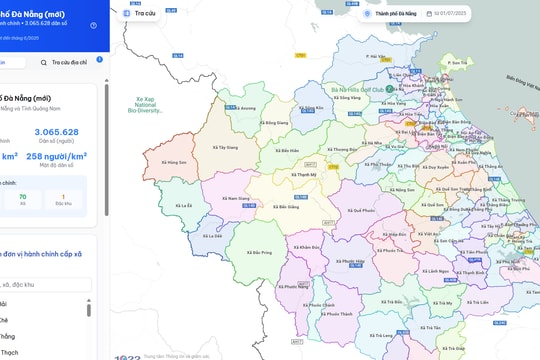Image resolution: width=540 pixels, height=360 pixels.
Task: Click the blue info badge near Tra cứu địa chỉ
Action: pos(100,59)
